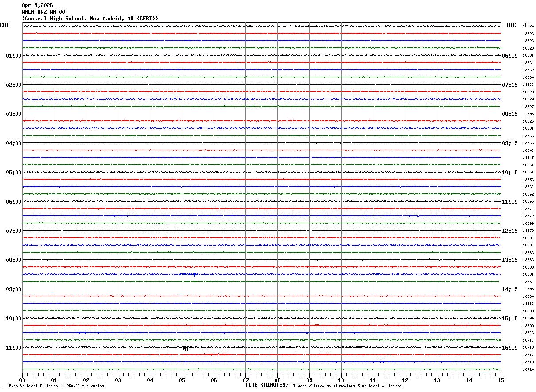Click the DC value 18636
Image resolution: width=536 pixels, height=392 pixels.
[x=528, y=143]
